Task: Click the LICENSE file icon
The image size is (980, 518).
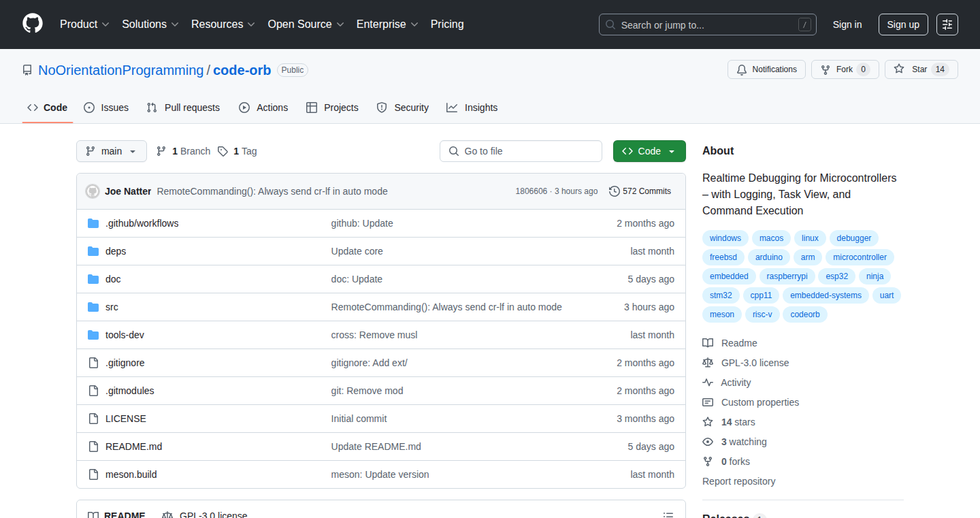Action: [93, 419]
